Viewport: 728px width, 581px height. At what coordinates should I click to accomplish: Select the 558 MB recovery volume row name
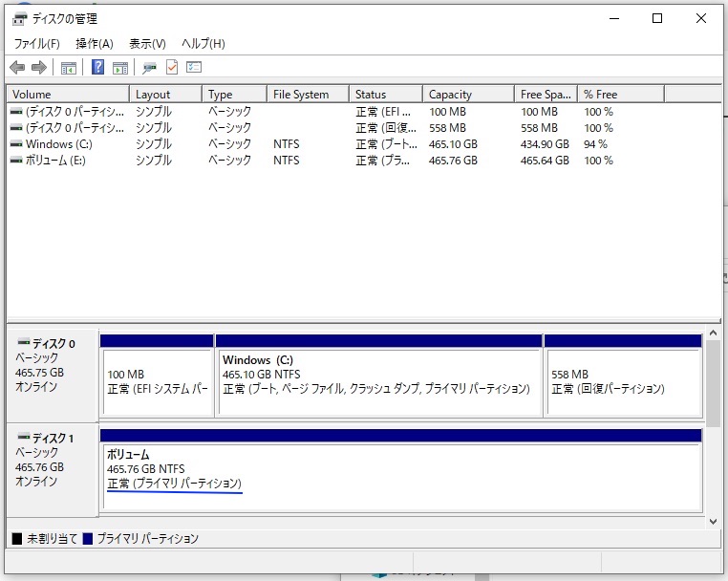coord(75,128)
